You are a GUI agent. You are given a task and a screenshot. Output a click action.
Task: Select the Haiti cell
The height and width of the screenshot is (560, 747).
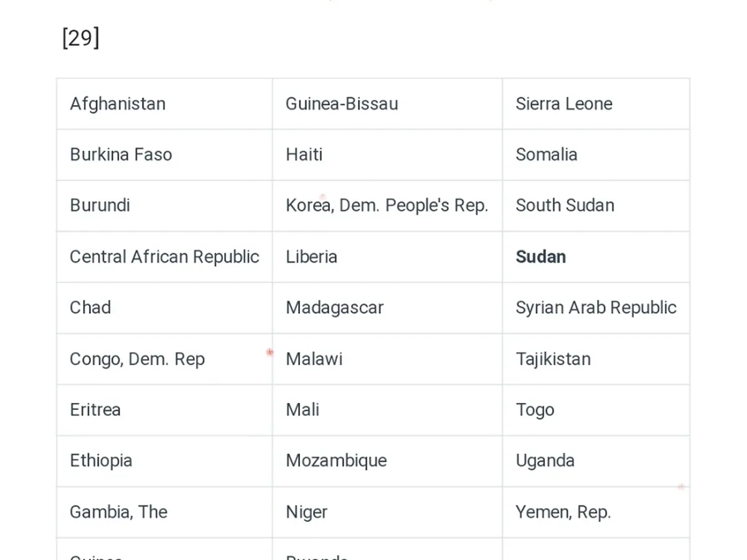(304, 155)
